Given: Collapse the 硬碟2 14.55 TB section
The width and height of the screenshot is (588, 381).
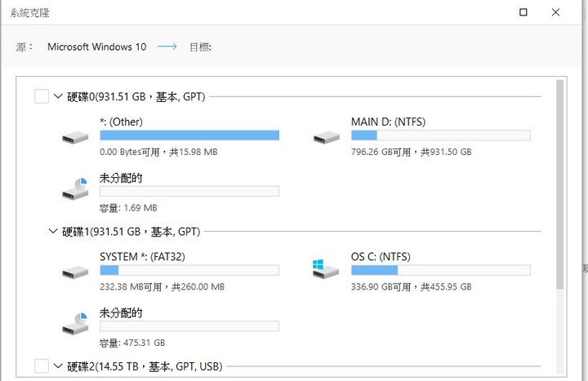Looking at the screenshot, I should (x=58, y=365).
